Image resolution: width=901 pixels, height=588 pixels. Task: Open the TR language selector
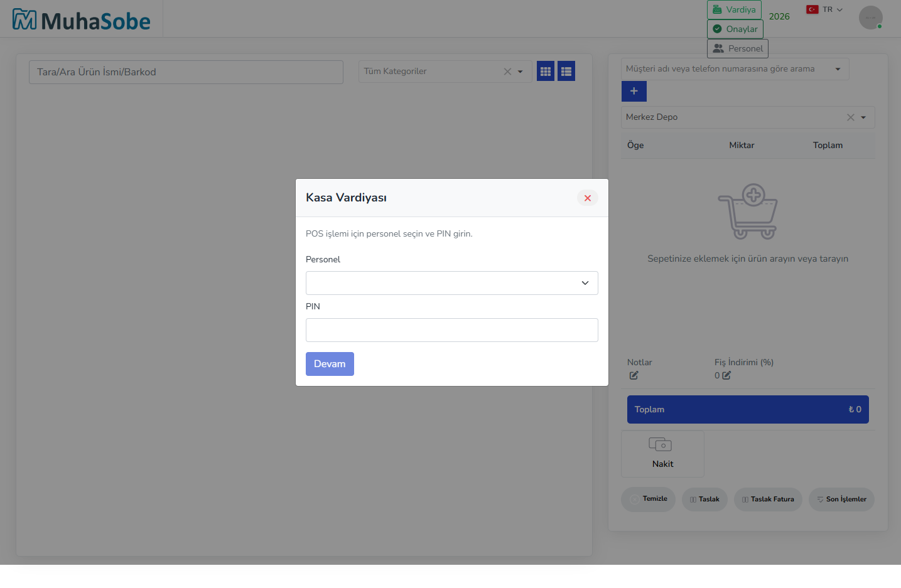coord(824,9)
